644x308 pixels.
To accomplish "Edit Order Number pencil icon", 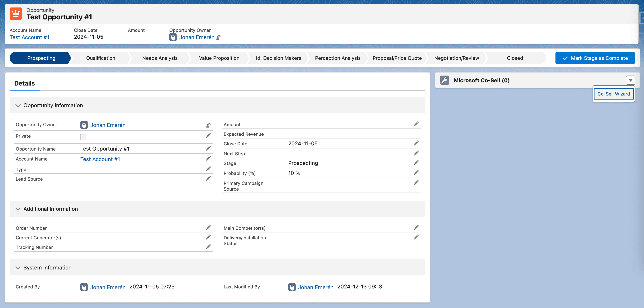I will [x=208, y=227].
